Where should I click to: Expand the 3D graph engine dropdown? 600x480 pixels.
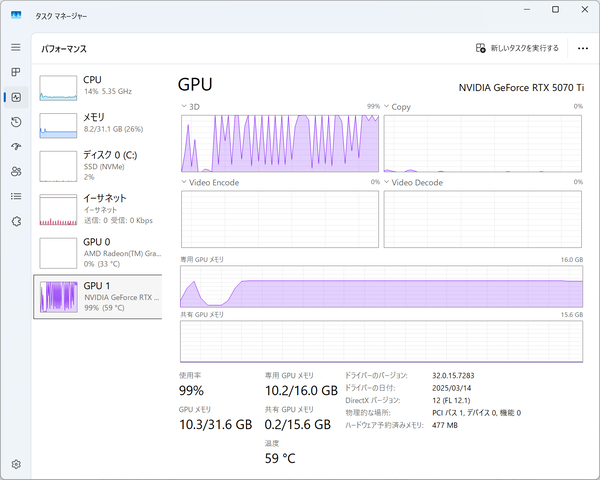(x=184, y=106)
